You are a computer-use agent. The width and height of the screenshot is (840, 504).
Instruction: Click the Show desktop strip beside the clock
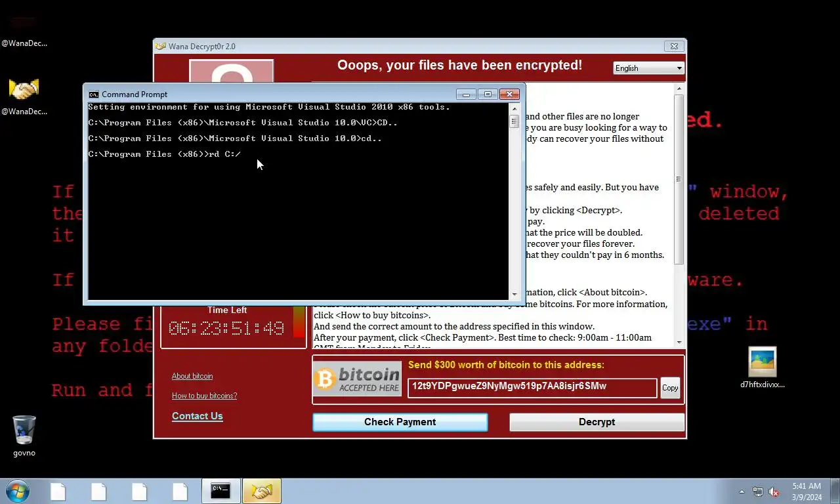point(835,491)
